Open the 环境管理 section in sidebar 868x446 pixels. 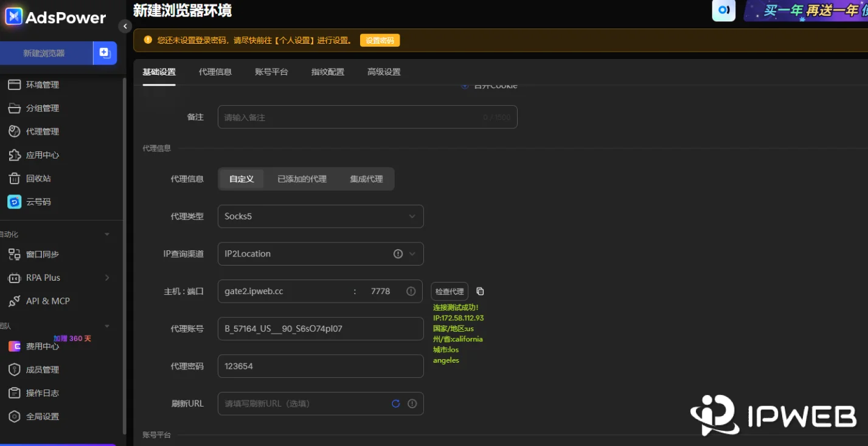pyautogui.click(x=41, y=84)
